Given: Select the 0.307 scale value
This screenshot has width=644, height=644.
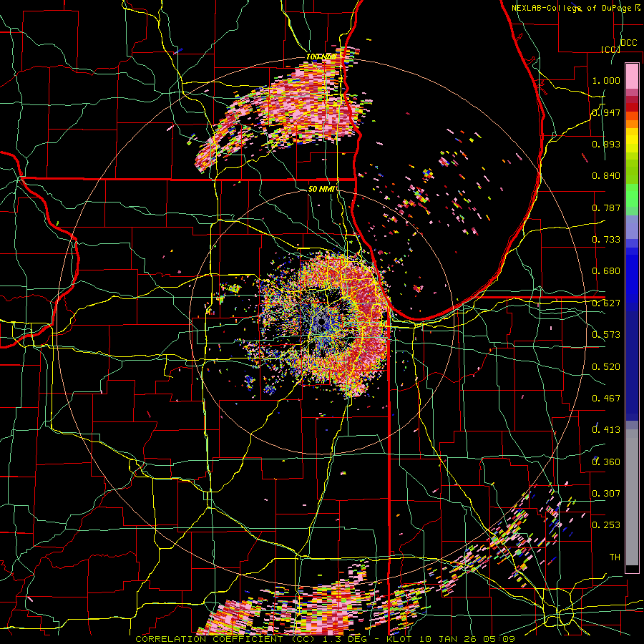Looking at the screenshot, I should point(606,494).
